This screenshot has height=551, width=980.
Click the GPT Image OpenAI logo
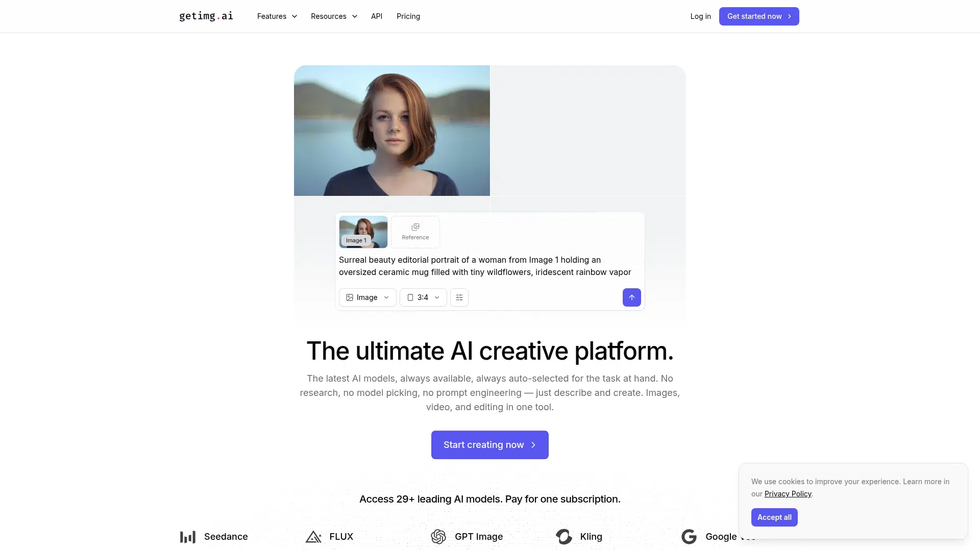(x=438, y=537)
